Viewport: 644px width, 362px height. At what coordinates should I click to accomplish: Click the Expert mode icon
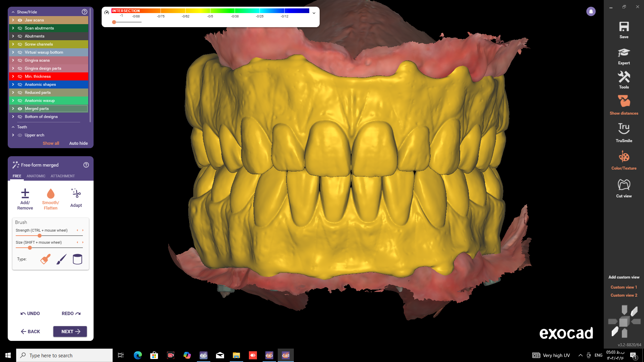(624, 53)
